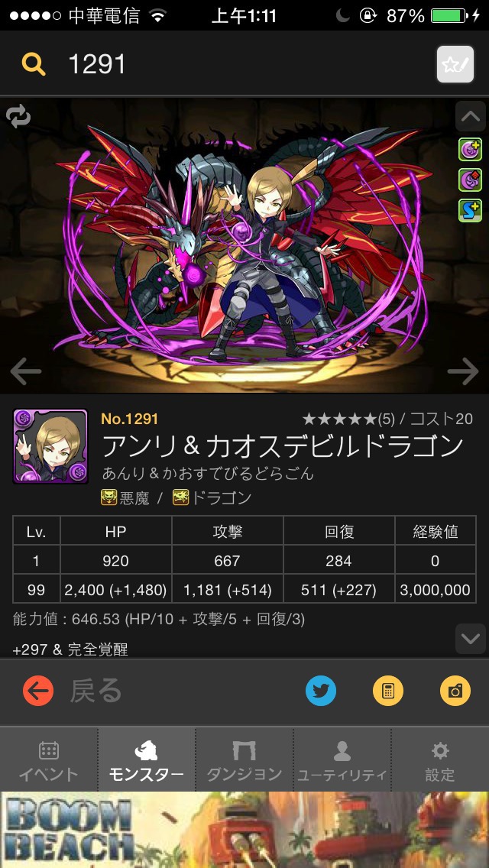Image resolution: width=489 pixels, height=868 pixels.
Task: Collapse artwork with the up chevron
Action: pyautogui.click(x=471, y=115)
